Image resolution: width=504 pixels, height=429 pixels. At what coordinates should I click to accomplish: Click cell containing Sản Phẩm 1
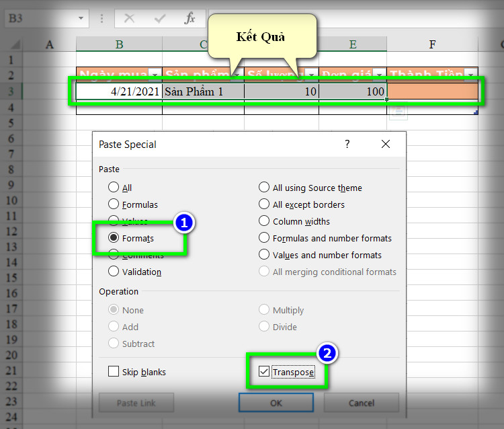(203, 91)
